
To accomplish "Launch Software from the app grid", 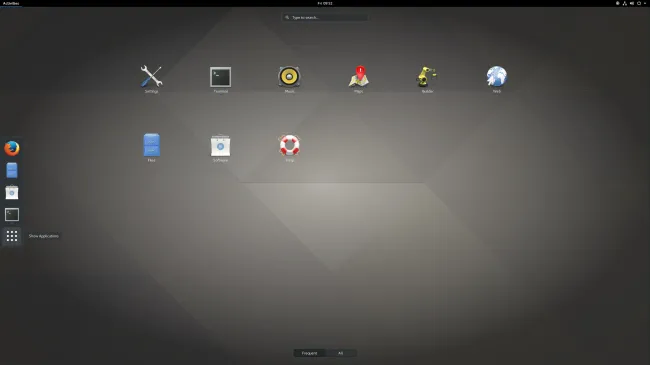I will 221,146.
